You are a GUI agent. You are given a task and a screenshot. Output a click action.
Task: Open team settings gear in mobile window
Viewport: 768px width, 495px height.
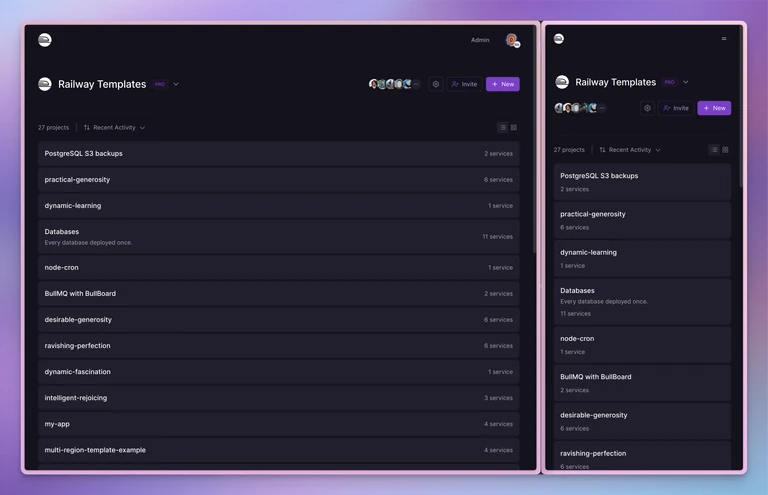point(648,108)
